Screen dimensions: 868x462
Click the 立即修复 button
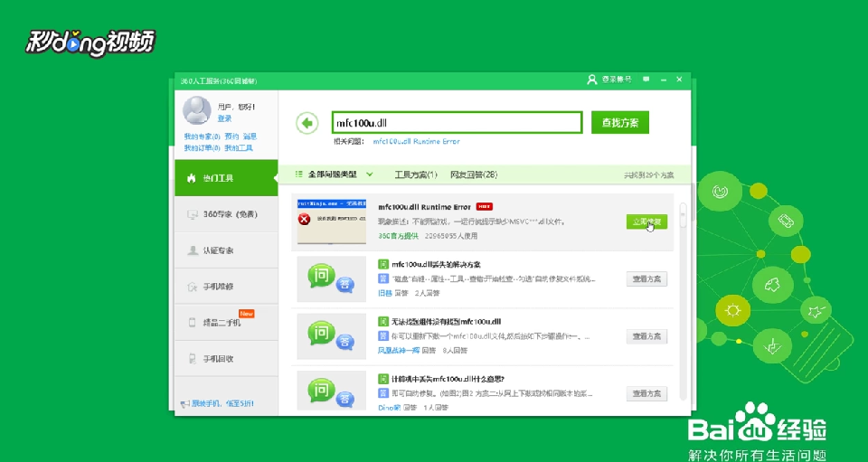click(646, 222)
